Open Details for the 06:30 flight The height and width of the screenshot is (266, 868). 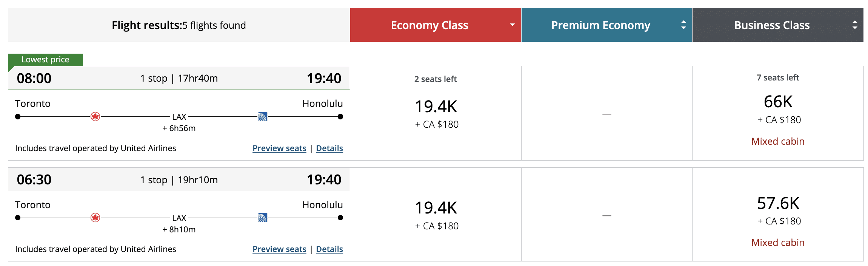click(329, 249)
